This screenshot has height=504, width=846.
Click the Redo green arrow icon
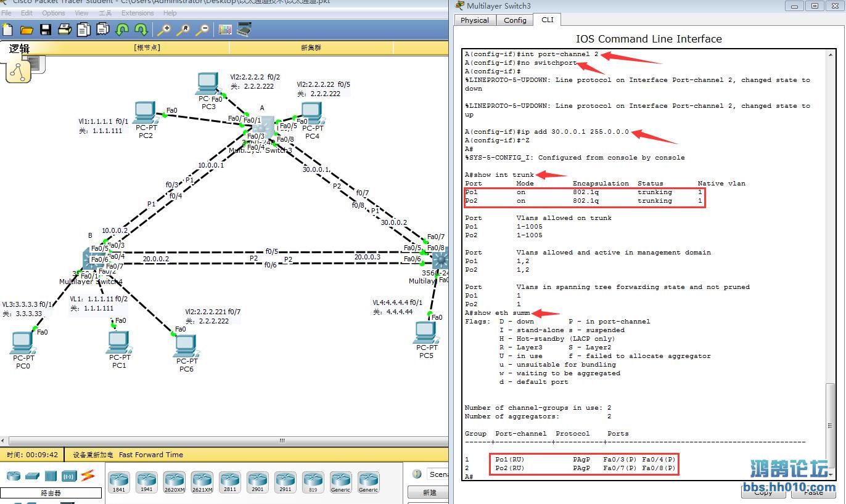[141, 29]
